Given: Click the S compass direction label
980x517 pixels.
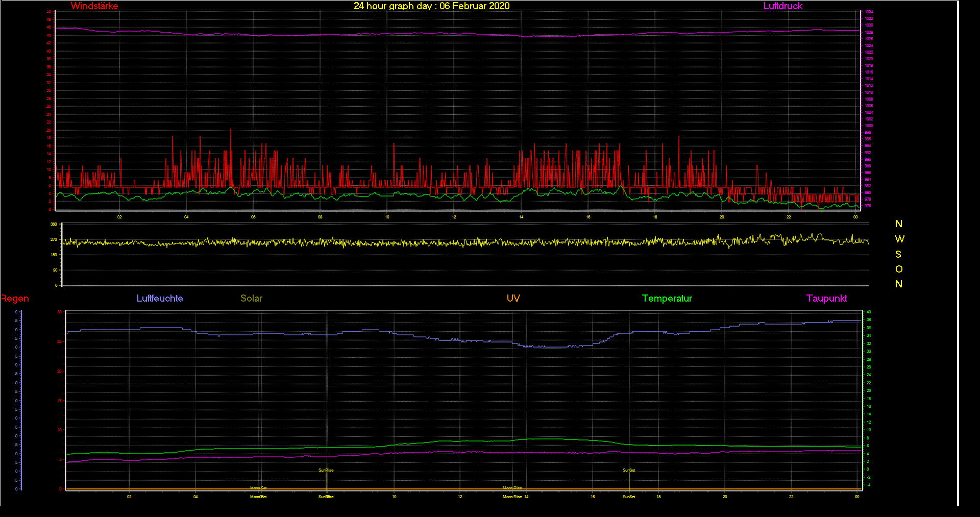Looking at the screenshot, I should pos(898,254).
